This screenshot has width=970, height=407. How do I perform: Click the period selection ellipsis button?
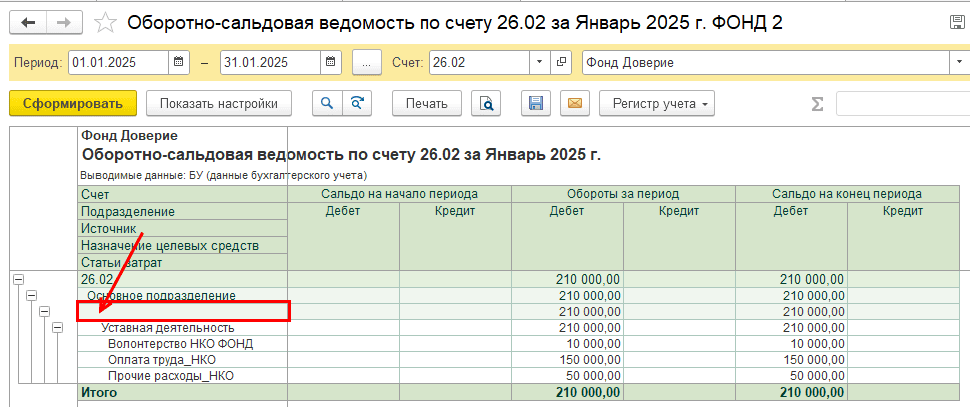click(x=366, y=62)
